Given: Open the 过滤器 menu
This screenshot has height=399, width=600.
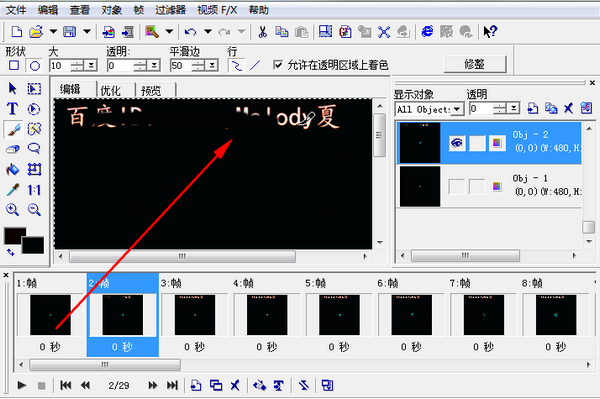Looking at the screenshot, I should [x=170, y=10].
